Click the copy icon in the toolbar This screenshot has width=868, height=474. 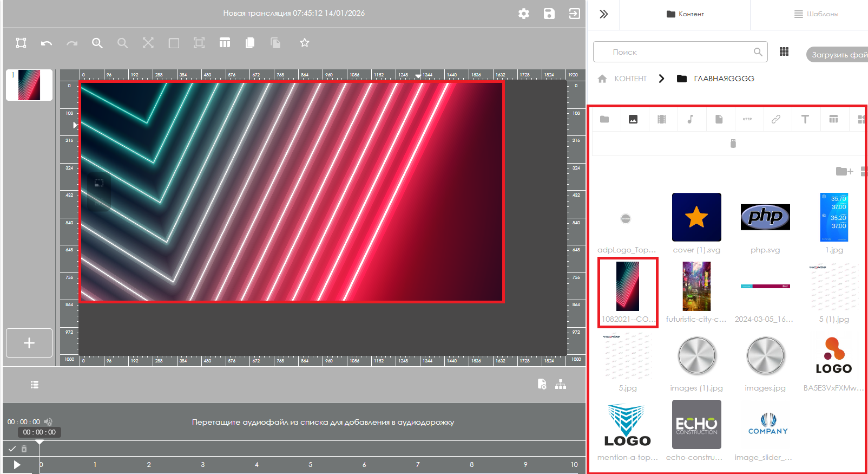click(x=250, y=43)
